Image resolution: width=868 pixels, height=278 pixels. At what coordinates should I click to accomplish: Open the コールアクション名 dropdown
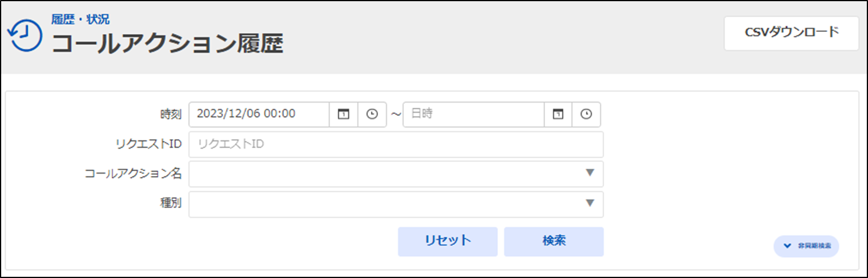point(396,174)
